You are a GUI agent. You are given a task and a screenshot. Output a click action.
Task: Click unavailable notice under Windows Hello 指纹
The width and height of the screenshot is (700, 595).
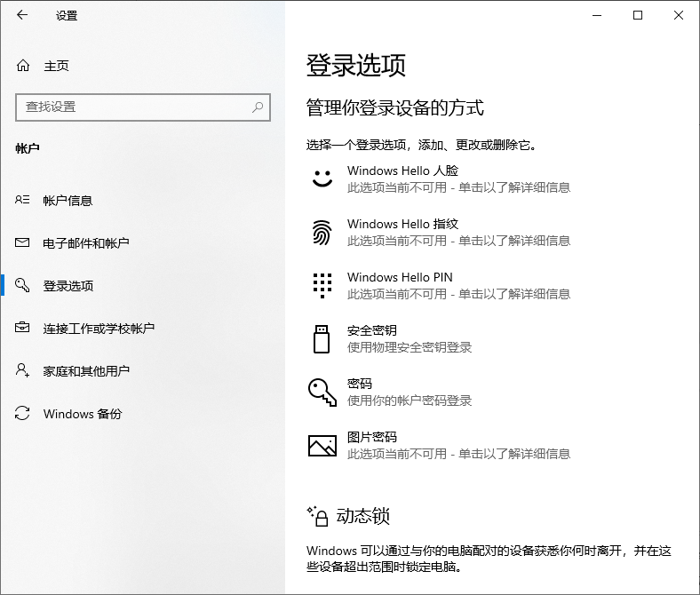click(459, 241)
